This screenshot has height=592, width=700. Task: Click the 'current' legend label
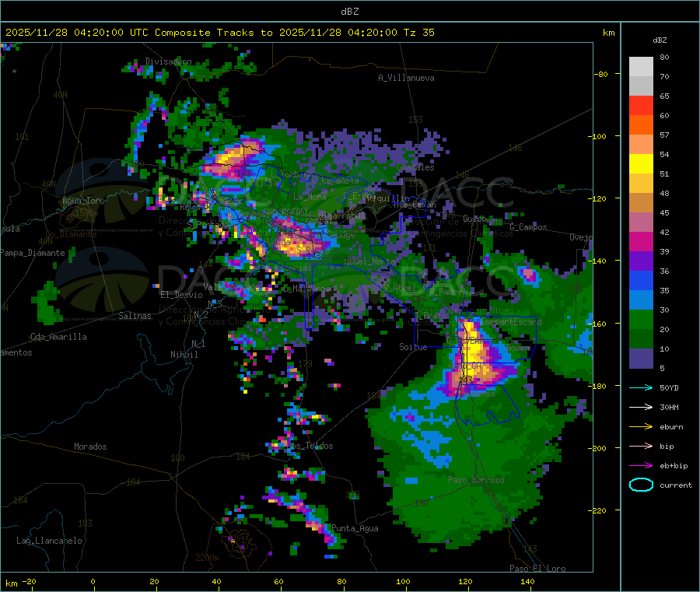(x=676, y=485)
